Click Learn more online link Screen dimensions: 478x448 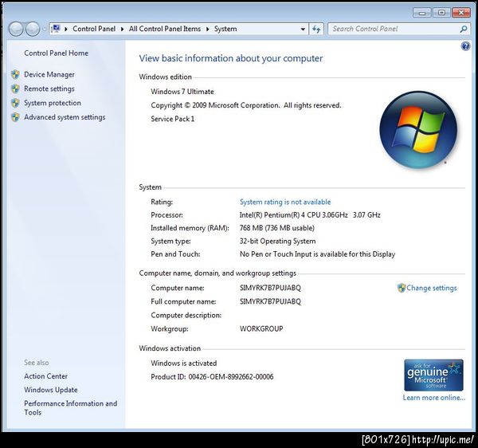click(x=434, y=398)
